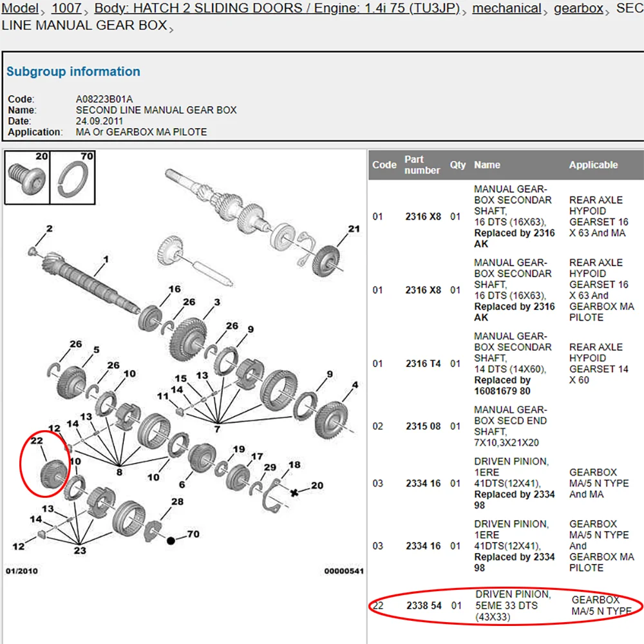Screen dimensions: 644x644
Task: Click callout 28 in the diagram
Action: click(178, 502)
